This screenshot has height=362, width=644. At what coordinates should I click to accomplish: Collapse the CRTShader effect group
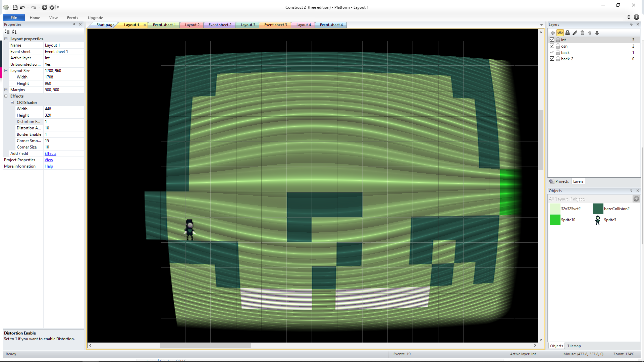tap(12, 103)
